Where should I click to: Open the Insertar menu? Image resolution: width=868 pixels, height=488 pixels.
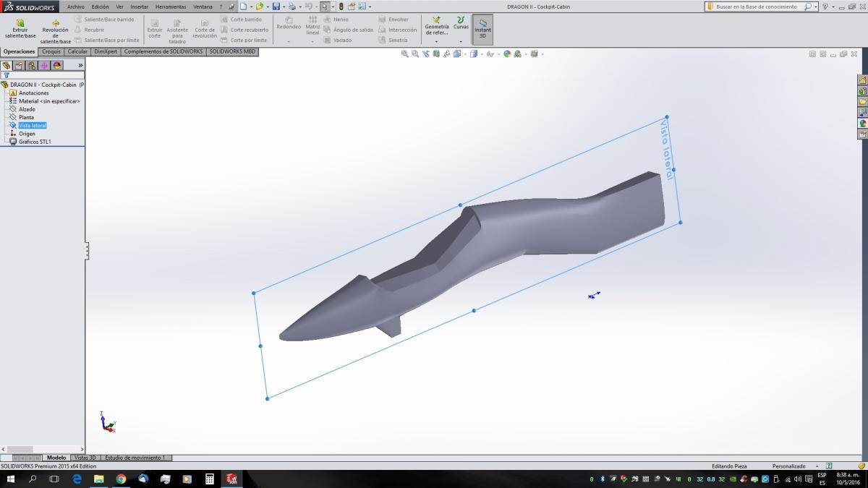pyautogui.click(x=139, y=7)
